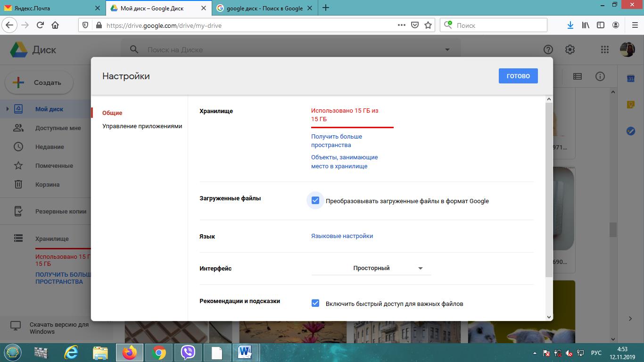The width and height of the screenshot is (644, 362).
Task: Open Chrome from the taskbar
Action: [x=159, y=353]
